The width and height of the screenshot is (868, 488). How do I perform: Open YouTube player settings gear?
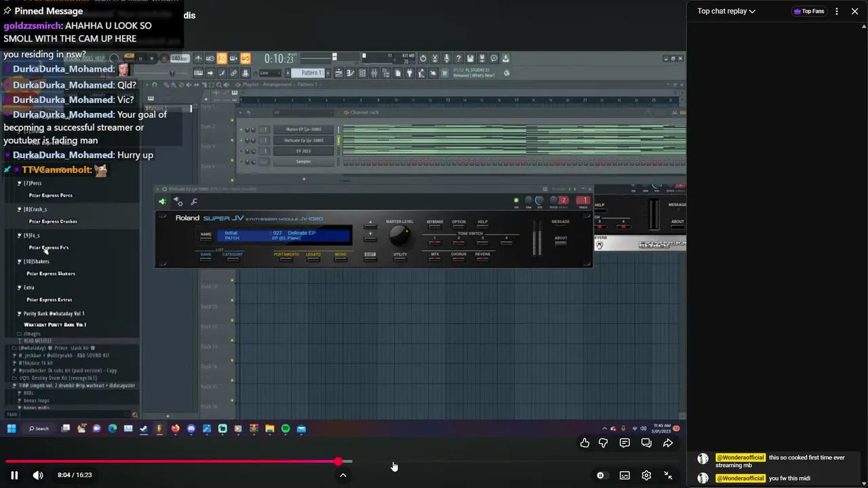(646, 475)
